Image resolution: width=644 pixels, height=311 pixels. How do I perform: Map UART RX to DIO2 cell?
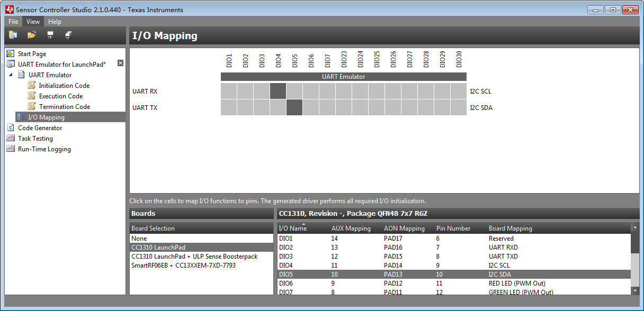click(x=245, y=91)
